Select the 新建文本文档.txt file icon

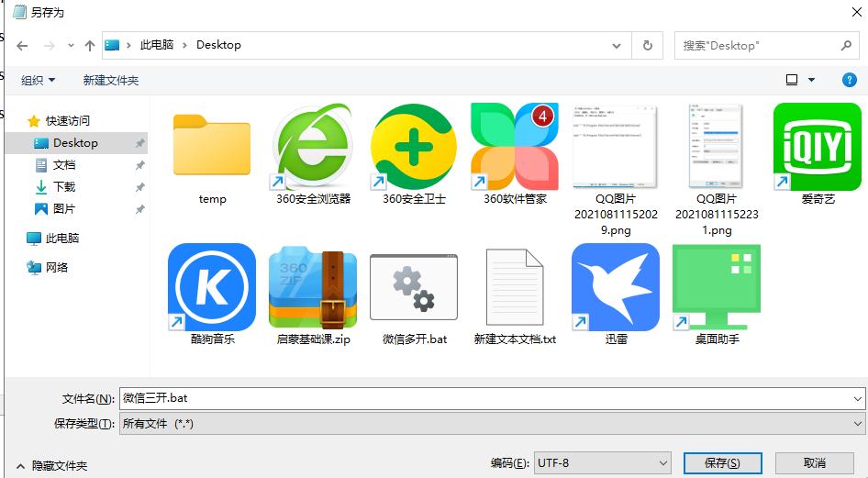(x=515, y=287)
